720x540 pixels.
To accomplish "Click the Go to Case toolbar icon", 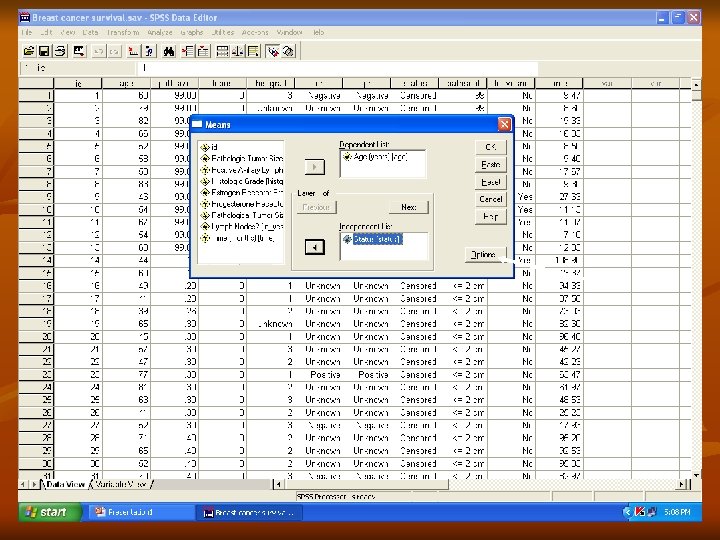I will point(133,51).
